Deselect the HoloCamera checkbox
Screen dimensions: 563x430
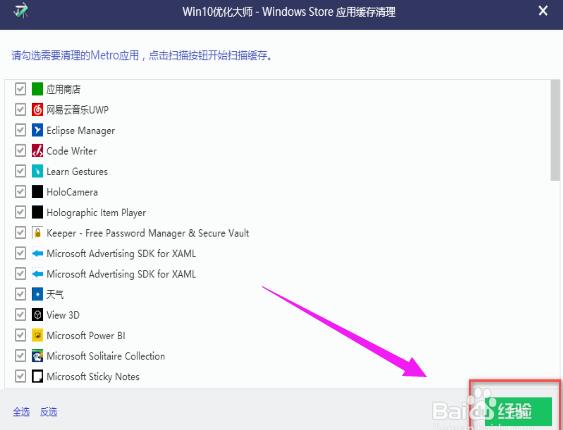pos(20,192)
